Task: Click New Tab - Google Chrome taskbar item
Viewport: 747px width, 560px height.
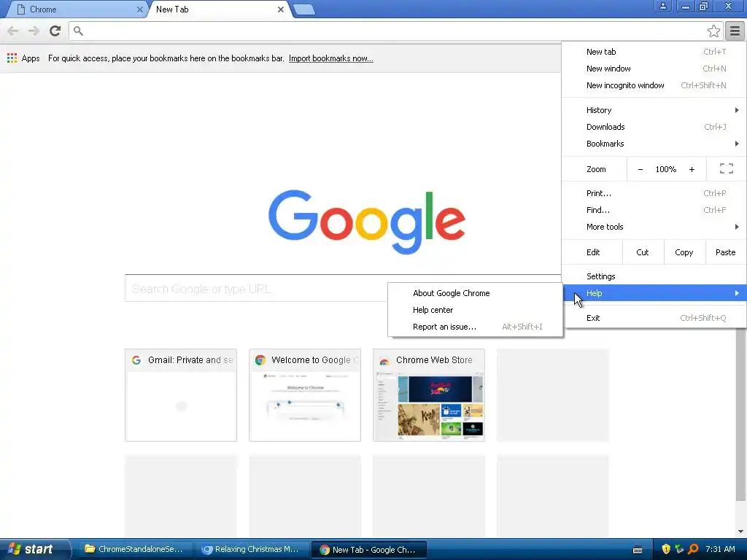Action: coord(368,550)
